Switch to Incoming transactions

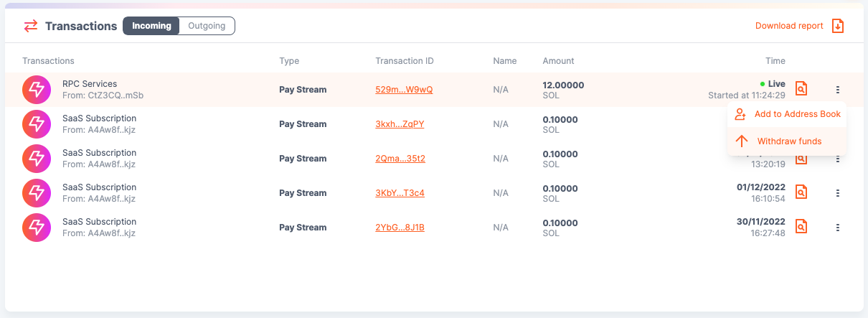(x=151, y=26)
